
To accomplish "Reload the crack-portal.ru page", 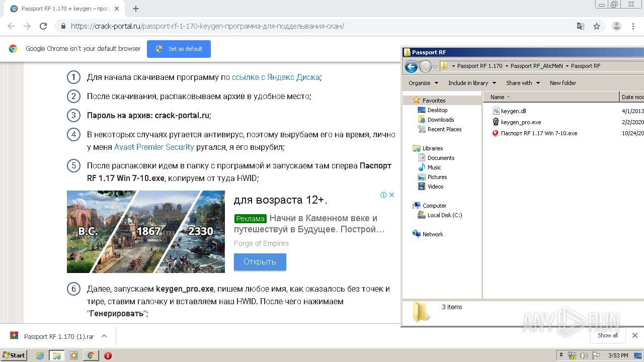I will point(43,26).
